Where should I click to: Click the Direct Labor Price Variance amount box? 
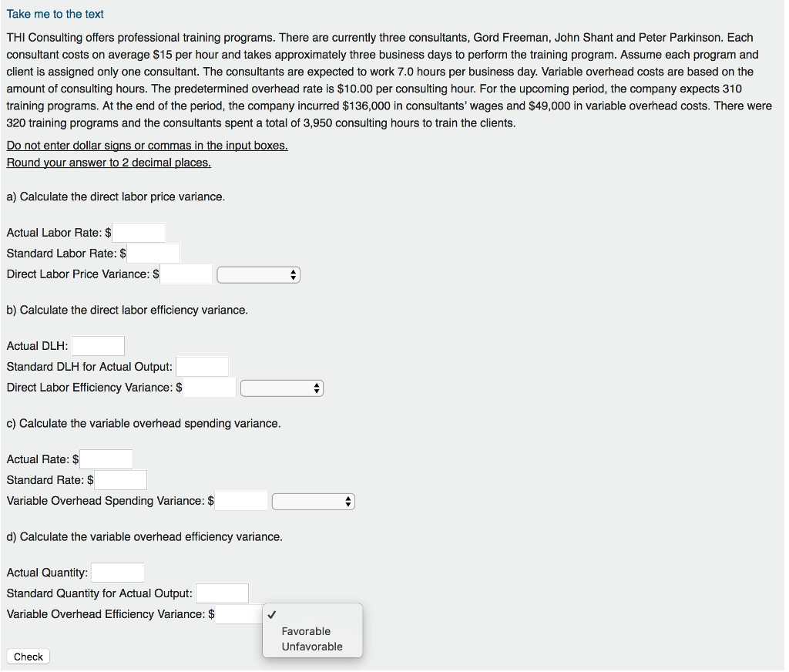(x=186, y=274)
